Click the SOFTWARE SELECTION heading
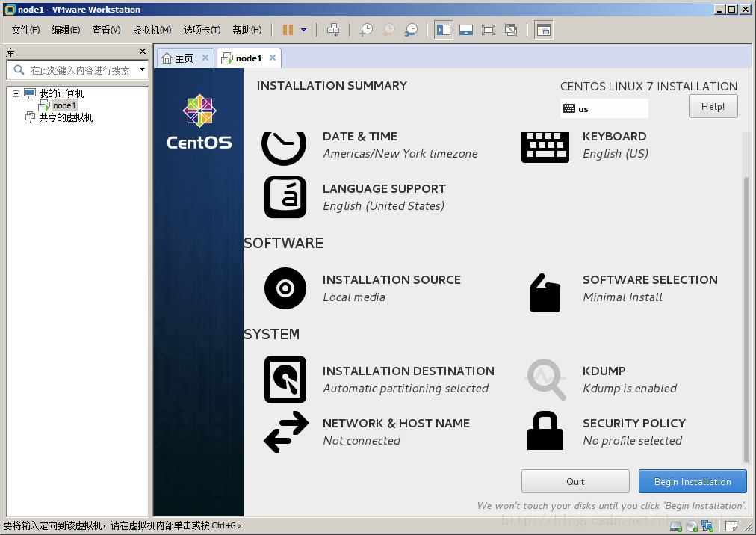Image resolution: width=756 pixels, height=535 pixels. point(650,279)
